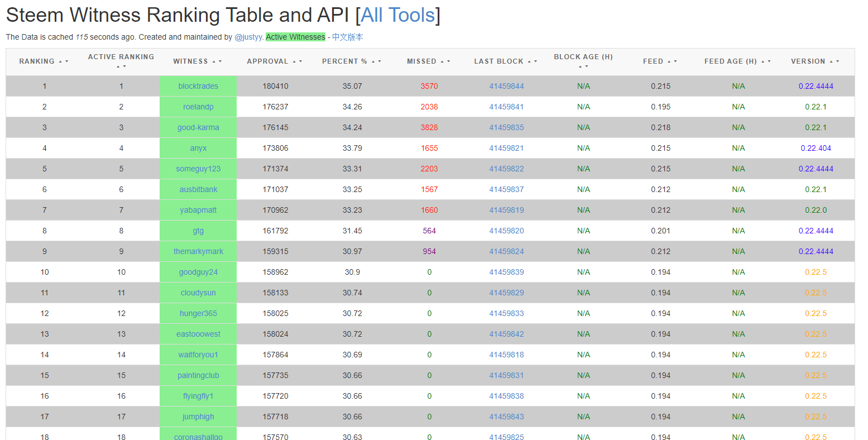Open last block 41459841 link
Screen dimensions: 868x440
pos(506,107)
